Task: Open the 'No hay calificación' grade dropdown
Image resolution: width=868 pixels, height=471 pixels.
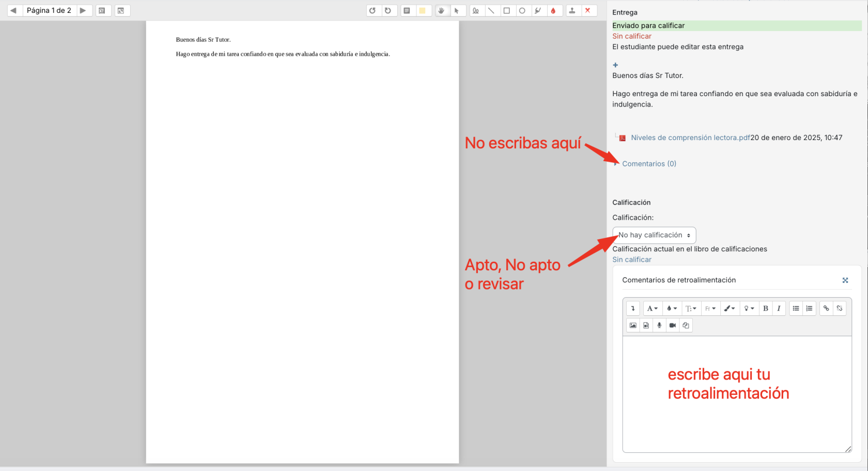Action: coord(654,235)
